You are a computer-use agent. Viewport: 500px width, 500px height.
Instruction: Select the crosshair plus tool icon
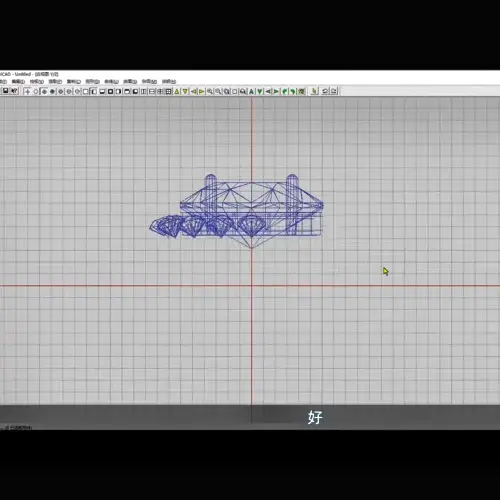coord(27,91)
